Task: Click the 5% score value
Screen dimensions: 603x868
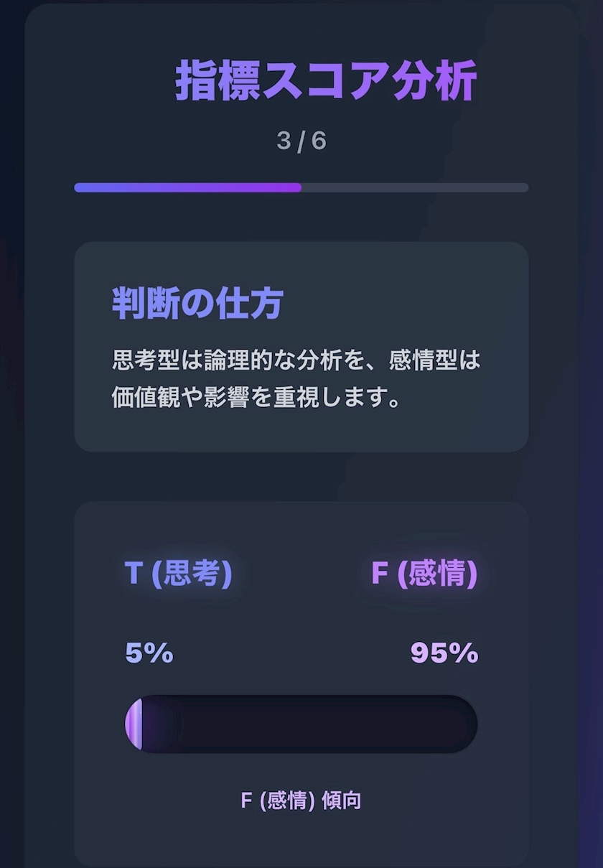Action: coord(149,653)
